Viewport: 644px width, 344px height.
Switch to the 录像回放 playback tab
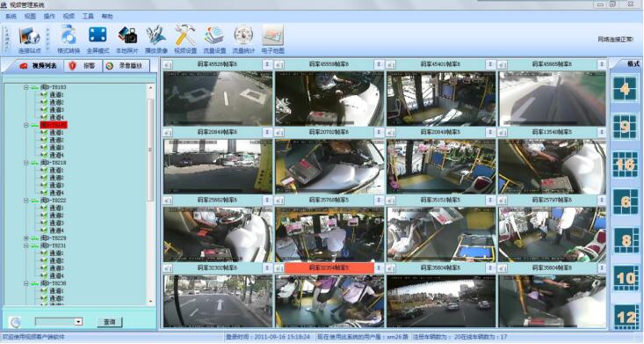pyautogui.click(x=126, y=66)
